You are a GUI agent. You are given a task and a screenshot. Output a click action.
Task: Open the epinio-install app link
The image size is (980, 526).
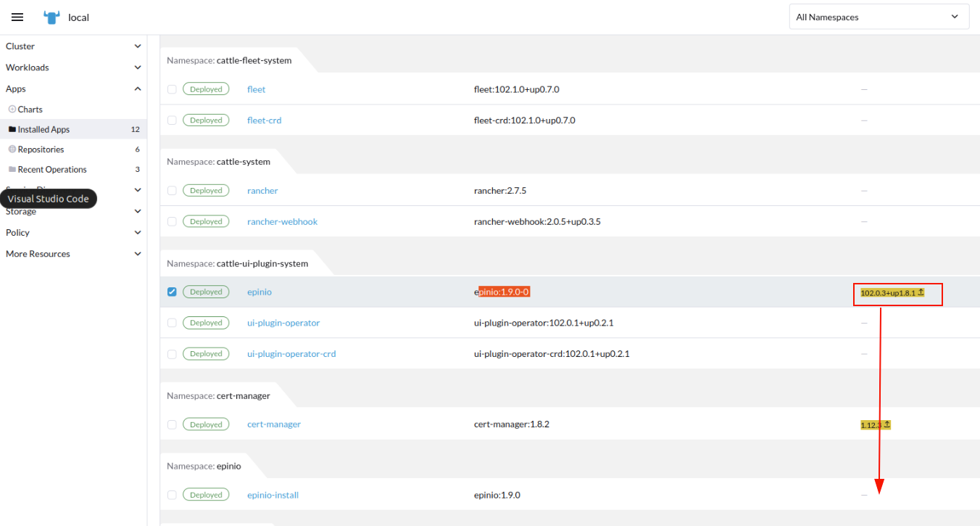click(273, 494)
